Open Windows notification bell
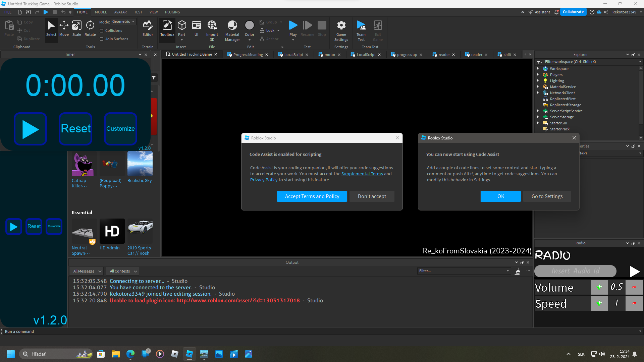 pos(635,354)
